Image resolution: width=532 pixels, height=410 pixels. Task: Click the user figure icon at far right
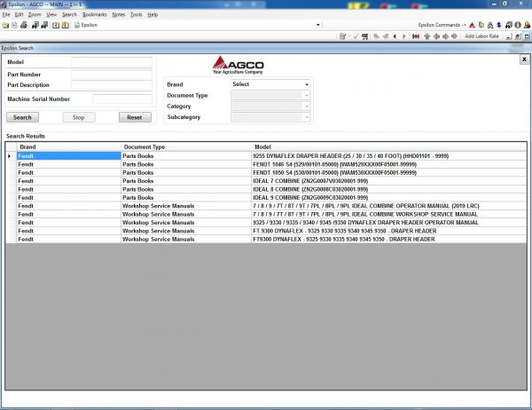point(527,25)
